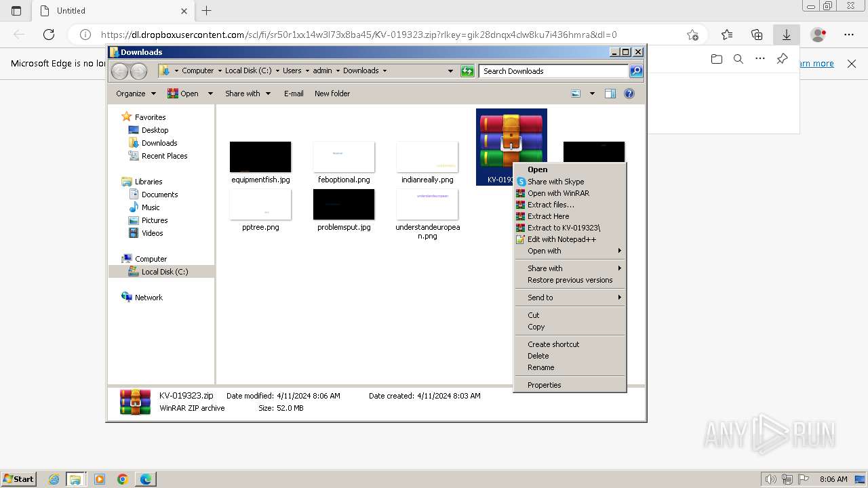Dismiss the Edge notification bar with X
The height and width of the screenshot is (488, 868).
(x=852, y=64)
